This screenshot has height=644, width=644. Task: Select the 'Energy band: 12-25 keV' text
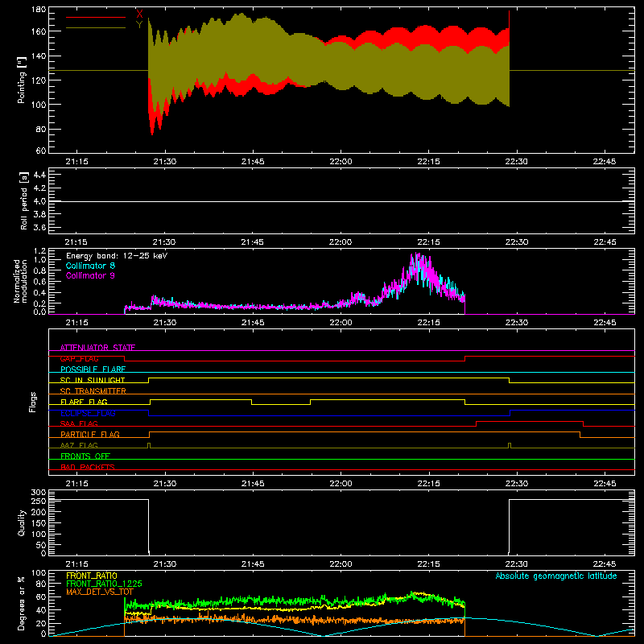pyautogui.click(x=117, y=255)
